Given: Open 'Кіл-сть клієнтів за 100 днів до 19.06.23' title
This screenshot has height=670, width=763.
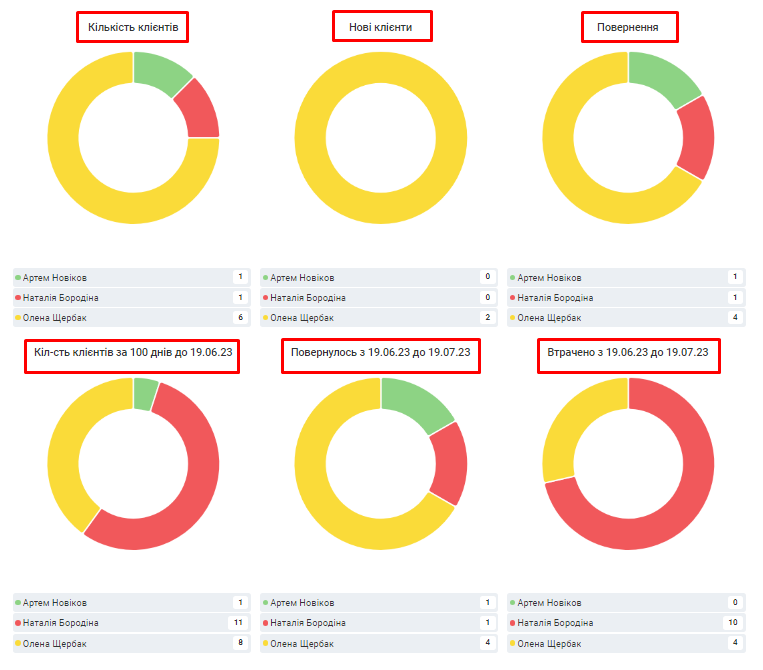Looking at the screenshot, I should pyautogui.click(x=133, y=353).
